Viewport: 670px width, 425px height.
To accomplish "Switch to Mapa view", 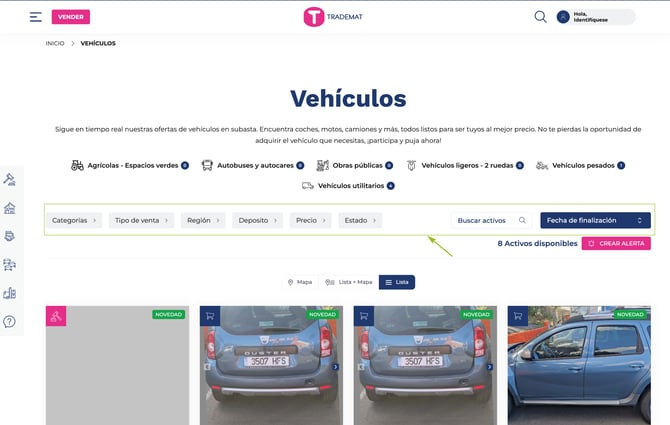I will pyautogui.click(x=300, y=282).
